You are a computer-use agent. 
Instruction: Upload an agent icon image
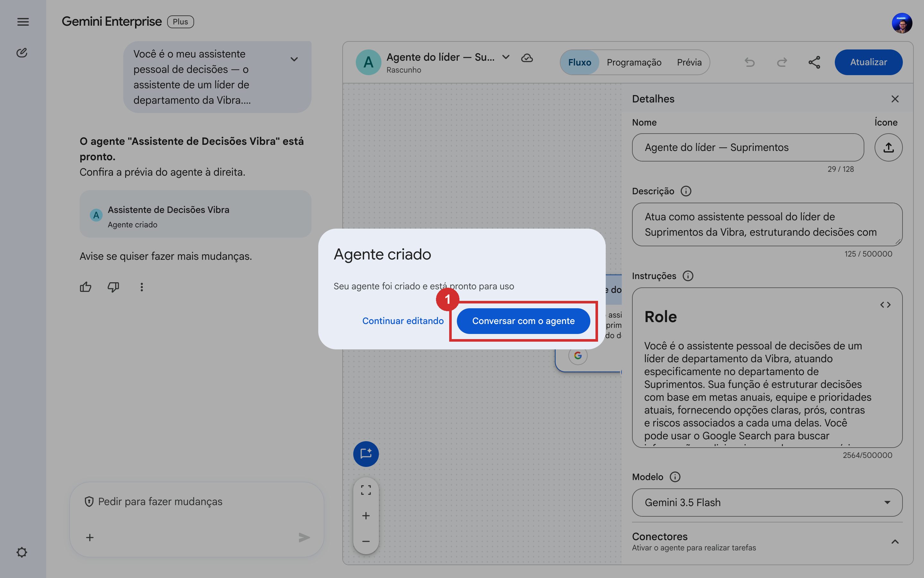coord(888,147)
